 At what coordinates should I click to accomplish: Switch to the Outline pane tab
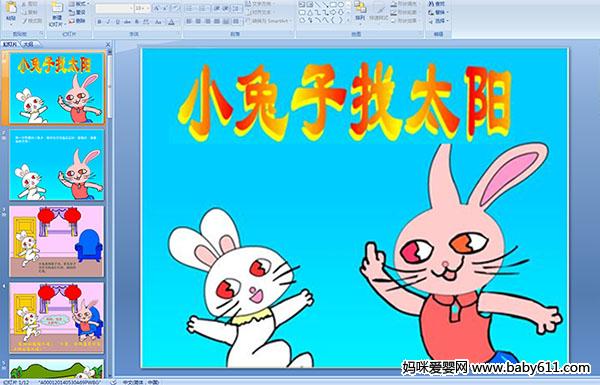tap(29, 44)
